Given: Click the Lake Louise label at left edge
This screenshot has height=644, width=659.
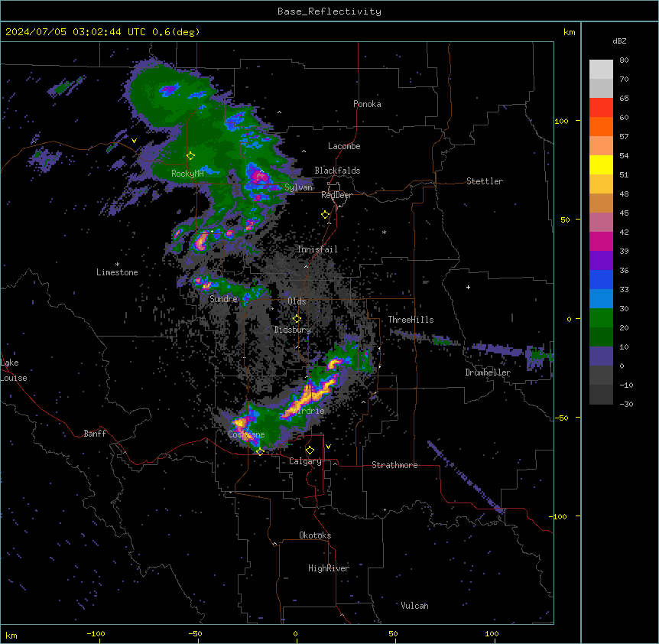Looking at the screenshot, I should [x=14, y=370].
